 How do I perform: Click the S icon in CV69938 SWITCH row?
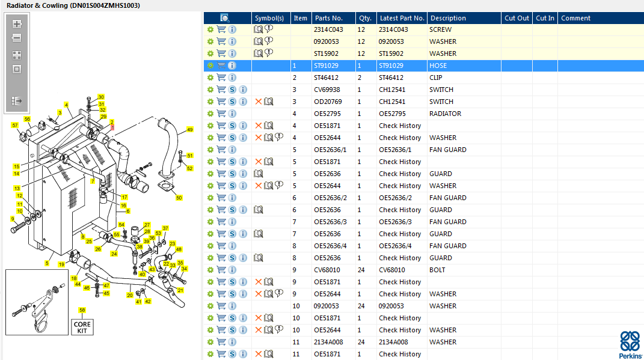click(x=232, y=90)
